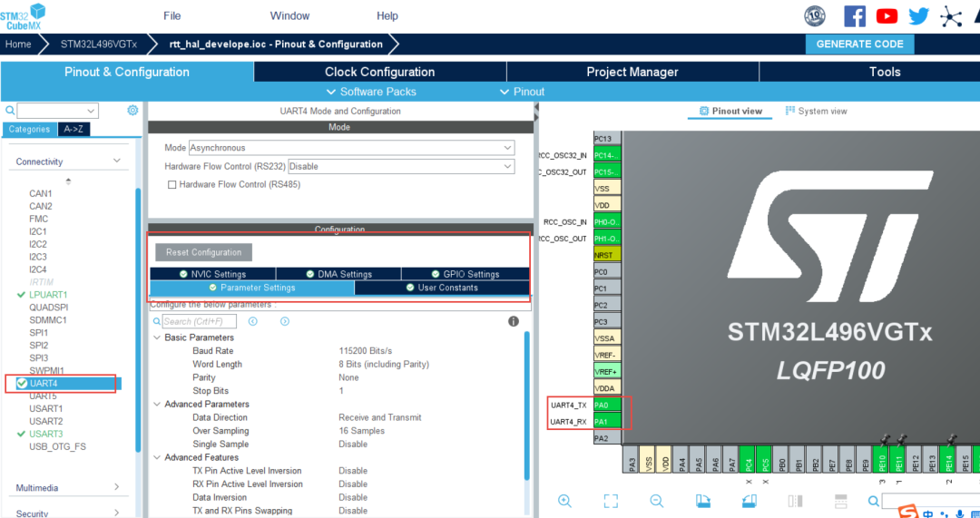Collapse the Basic Parameters group
The height and width of the screenshot is (518, 980).
(x=156, y=337)
